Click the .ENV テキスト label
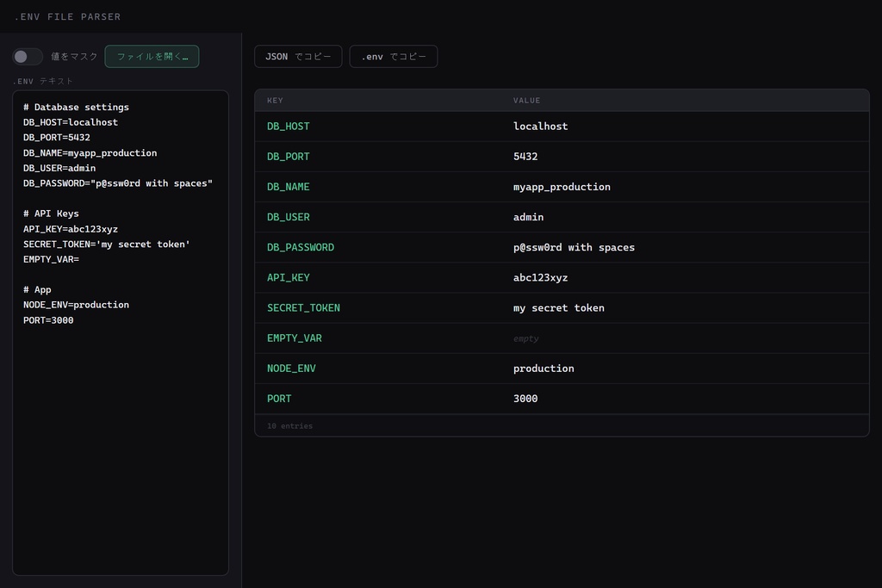Screen dimensions: 882x588 [43, 82]
